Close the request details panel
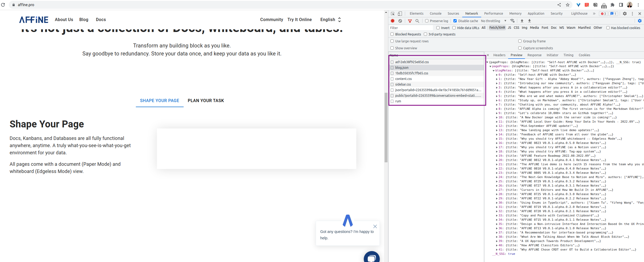 [x=488, y=55]
